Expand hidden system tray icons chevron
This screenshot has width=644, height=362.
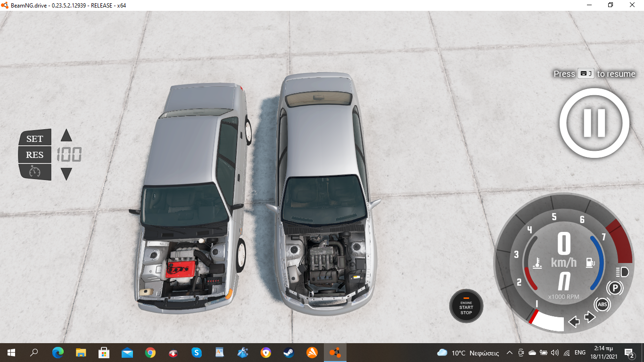510,353
